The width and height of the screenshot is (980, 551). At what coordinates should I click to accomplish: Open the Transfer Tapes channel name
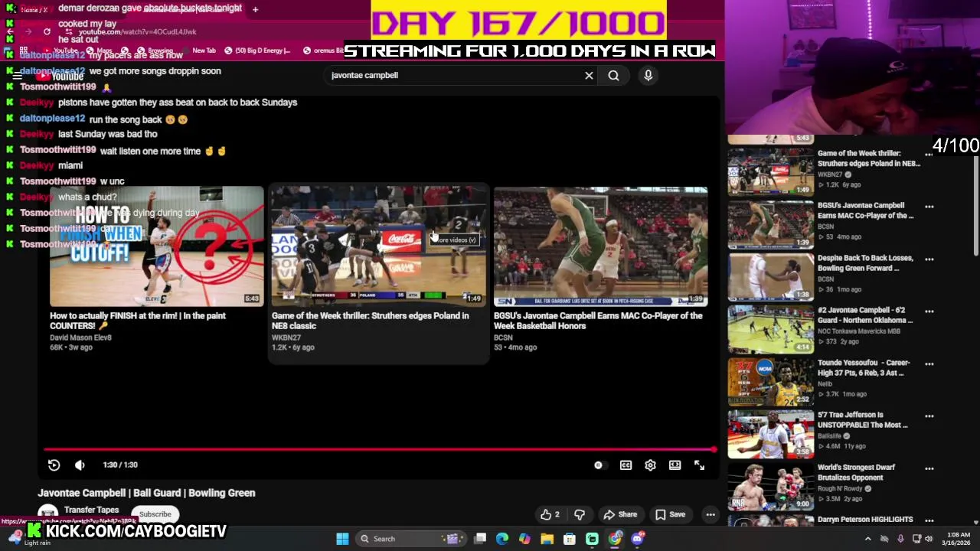click(91, 510)
